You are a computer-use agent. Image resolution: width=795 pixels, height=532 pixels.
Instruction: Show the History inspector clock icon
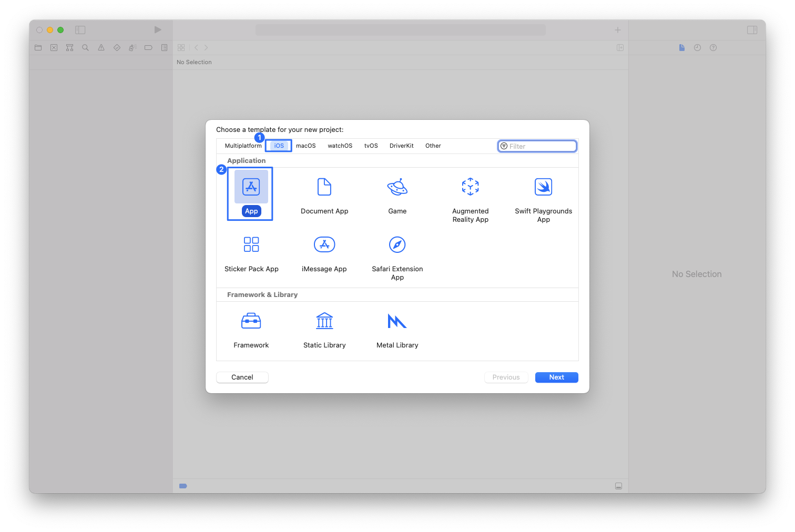698,47
